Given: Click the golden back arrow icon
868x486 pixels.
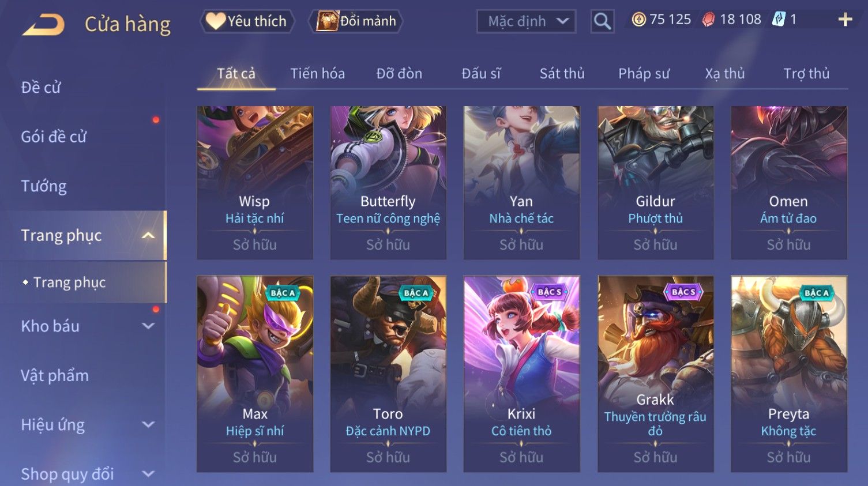Looking at the screenshot, I should (x=43, y=25).
